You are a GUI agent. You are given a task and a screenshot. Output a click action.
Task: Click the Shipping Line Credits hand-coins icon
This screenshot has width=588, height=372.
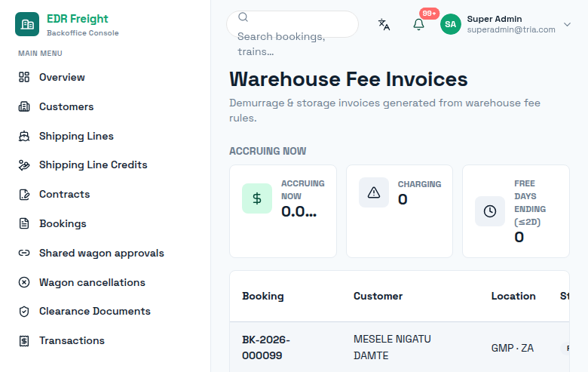pyautogui.click(x=24, y=165)
